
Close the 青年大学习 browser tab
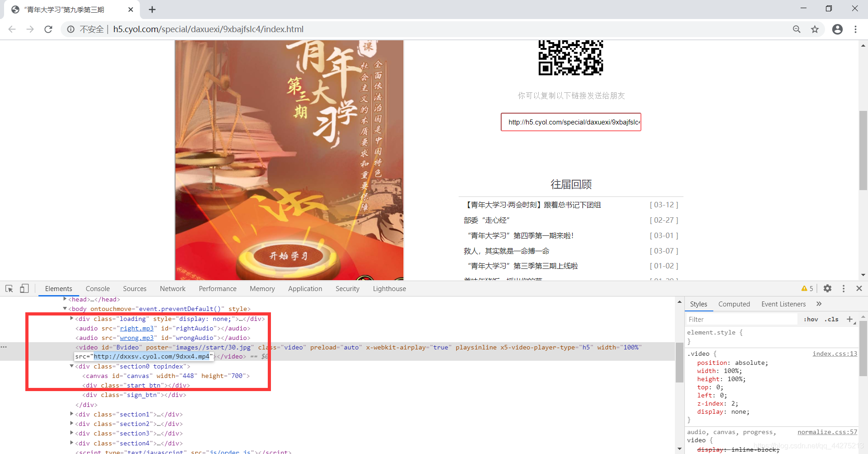pyautogui.click(x=131, y=10)
